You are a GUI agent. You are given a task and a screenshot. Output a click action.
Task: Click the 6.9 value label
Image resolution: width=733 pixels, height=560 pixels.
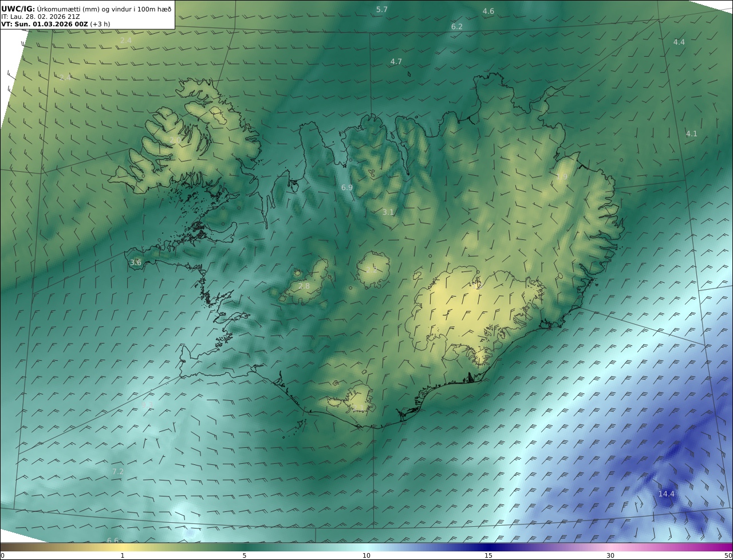pyautogui.click(x=347, y=188)
